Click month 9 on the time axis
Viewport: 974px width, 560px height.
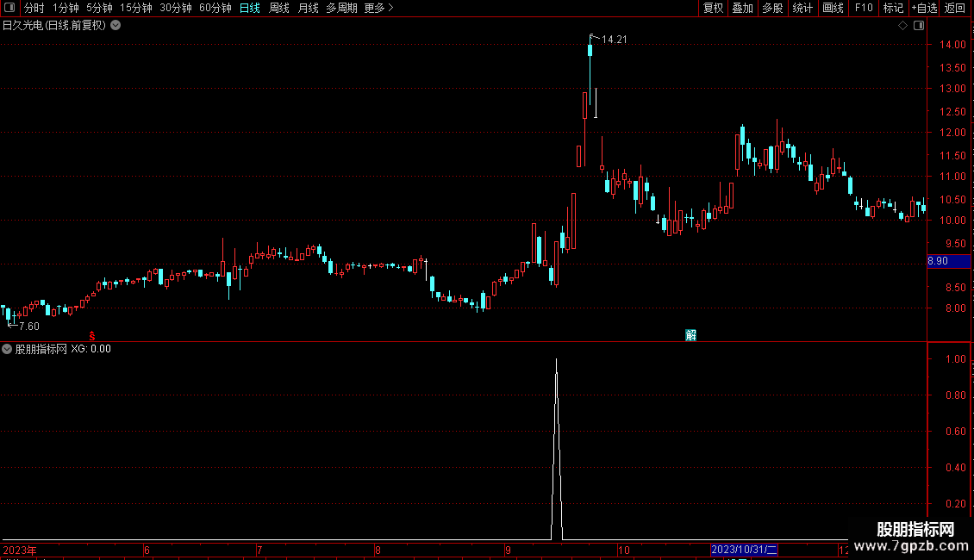508,550
